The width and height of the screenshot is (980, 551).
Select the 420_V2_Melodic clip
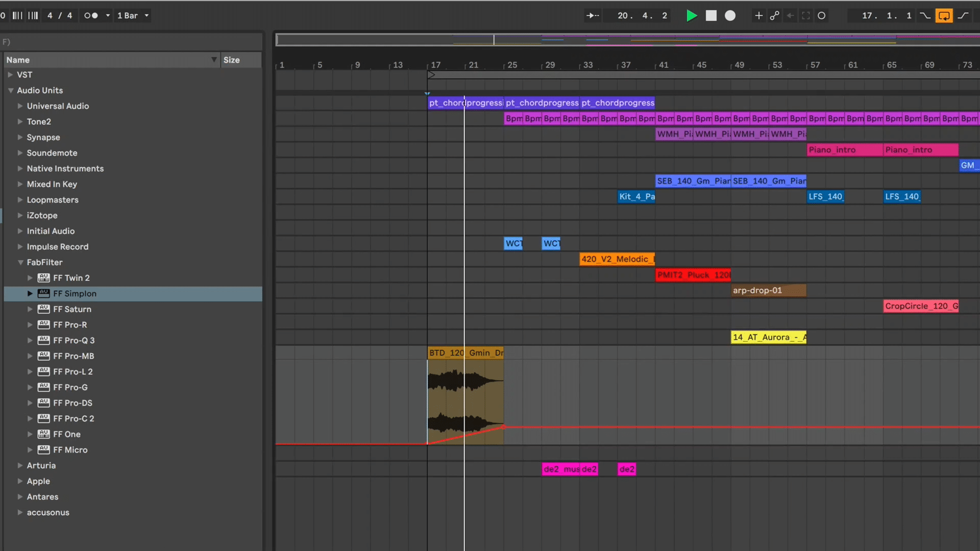(617, 259)
